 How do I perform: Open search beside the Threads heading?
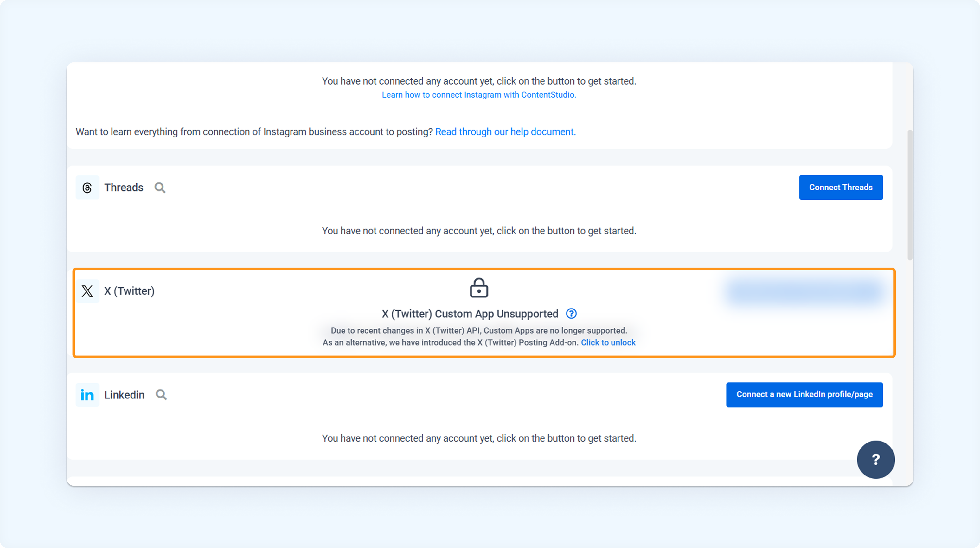pyautogui.click(x=160, y=188)
